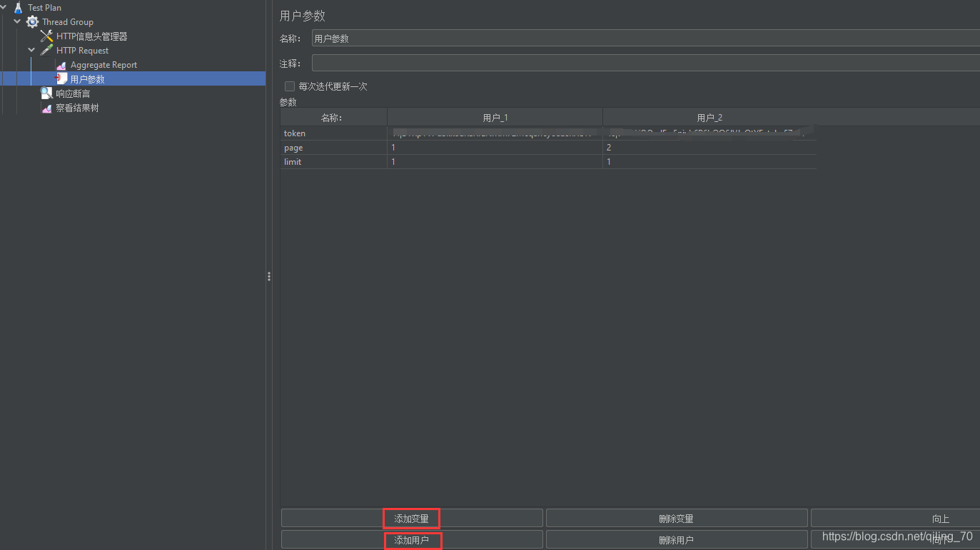Select the limit name cell
The image size is (980, 550).
[333, 162]
